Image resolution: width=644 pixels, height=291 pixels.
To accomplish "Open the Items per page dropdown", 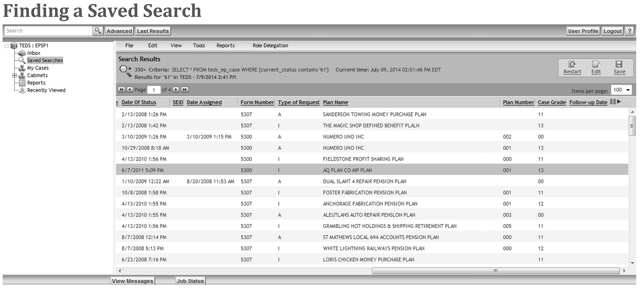I will coord(621,90).
